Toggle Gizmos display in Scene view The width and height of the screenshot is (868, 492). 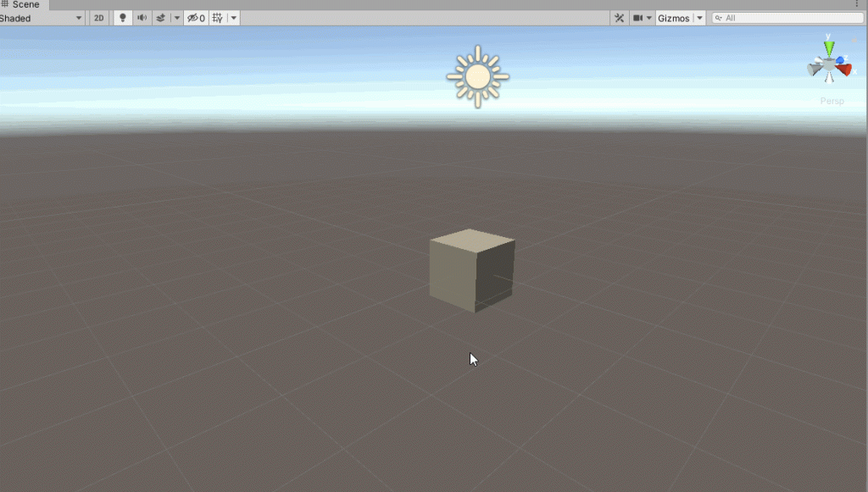click(x=675, y=17)
